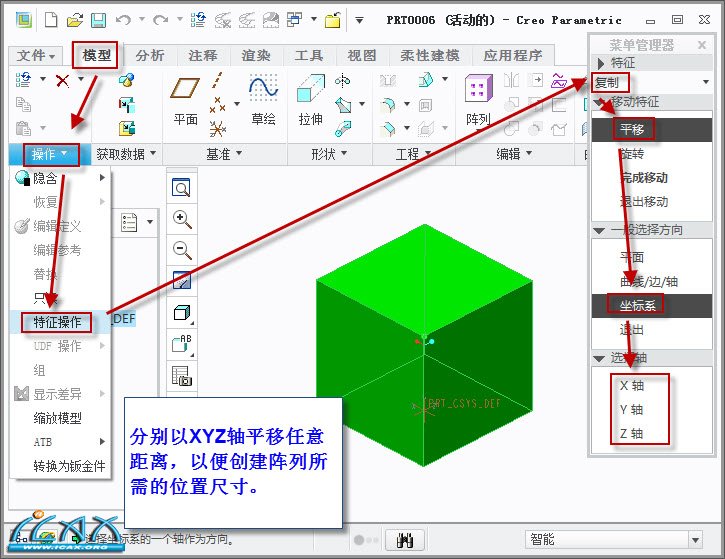Open the 形状 group dropdown

pyautogui.click(x=329, y=154)
